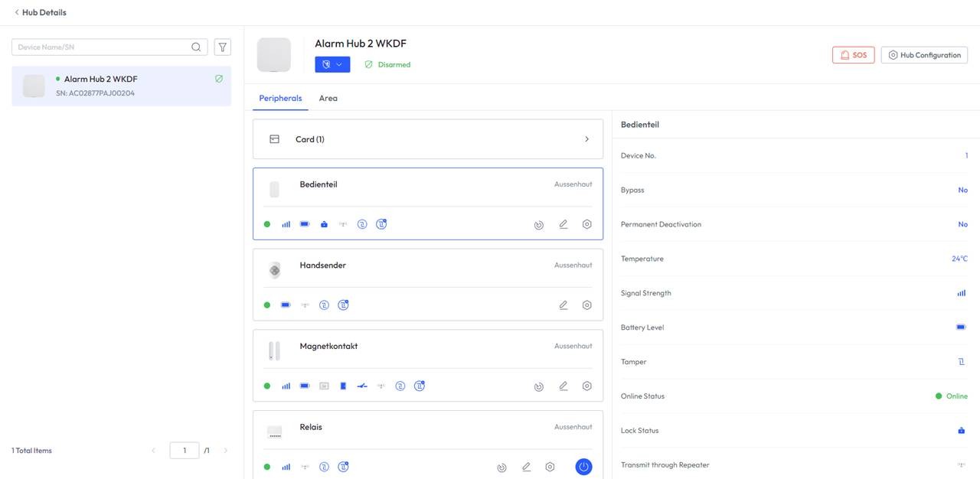Open settings gear for Handsender
Screen dimensions: 980x479
click(x=586, y=305)
